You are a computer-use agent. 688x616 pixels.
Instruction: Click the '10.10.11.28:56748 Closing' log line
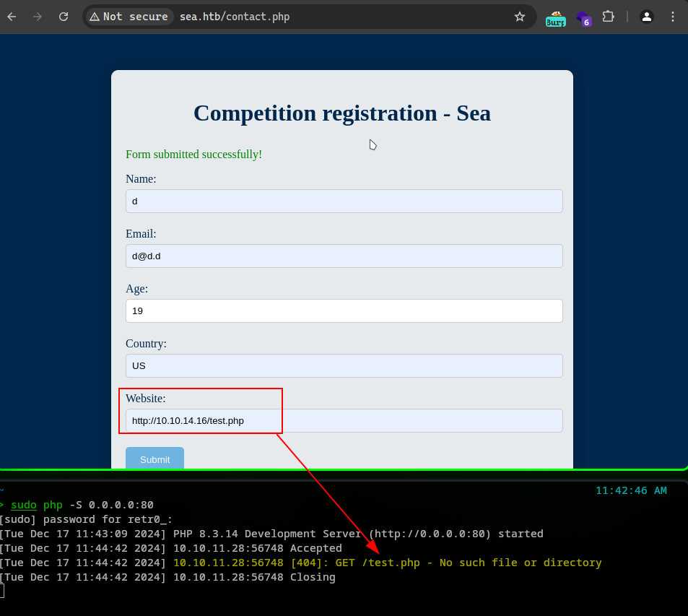click(167, 577)
